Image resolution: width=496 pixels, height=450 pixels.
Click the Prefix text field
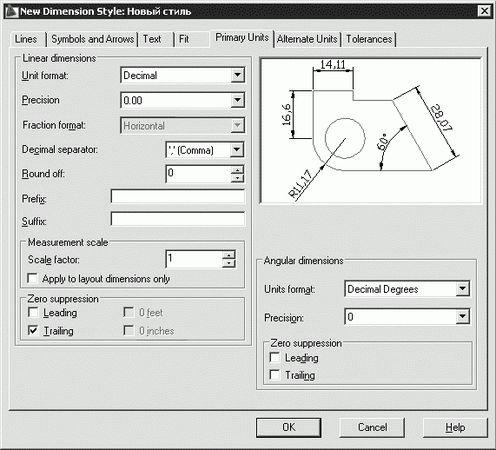[x=178, y=197]
